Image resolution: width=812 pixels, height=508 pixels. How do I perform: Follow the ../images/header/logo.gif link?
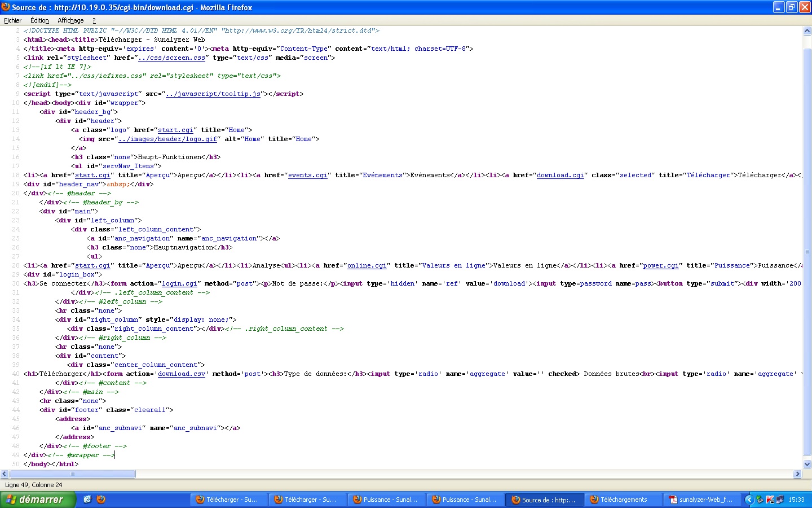tap(167, 139)
